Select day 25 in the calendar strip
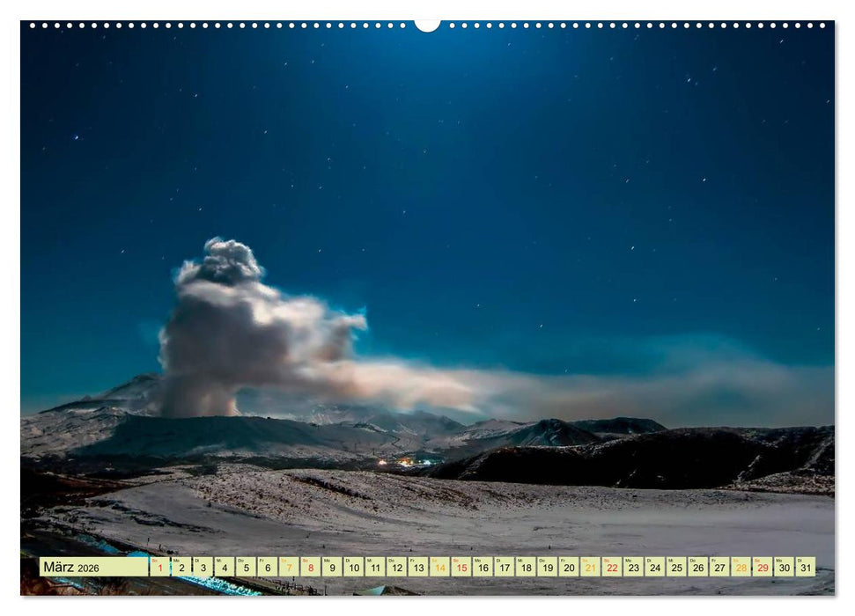The height and width of the screenshot is (616, 855). pyautogui.click(x=676, y=567)
